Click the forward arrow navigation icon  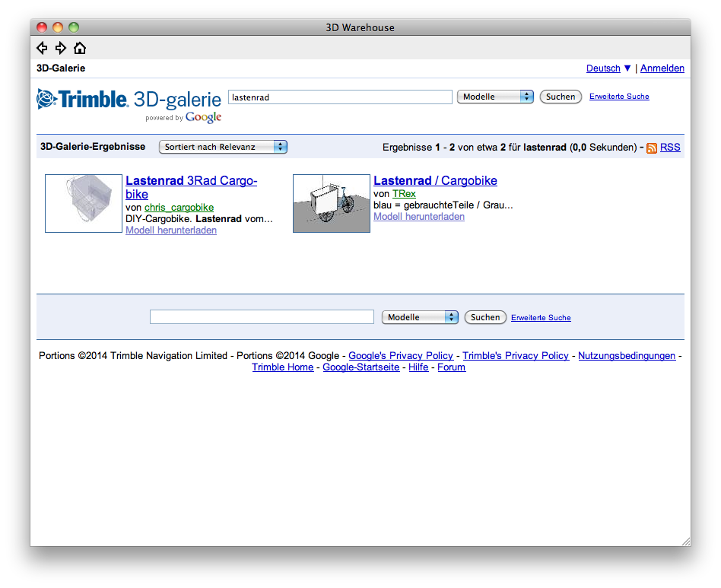pyautogui.click(x=61, y=48)
